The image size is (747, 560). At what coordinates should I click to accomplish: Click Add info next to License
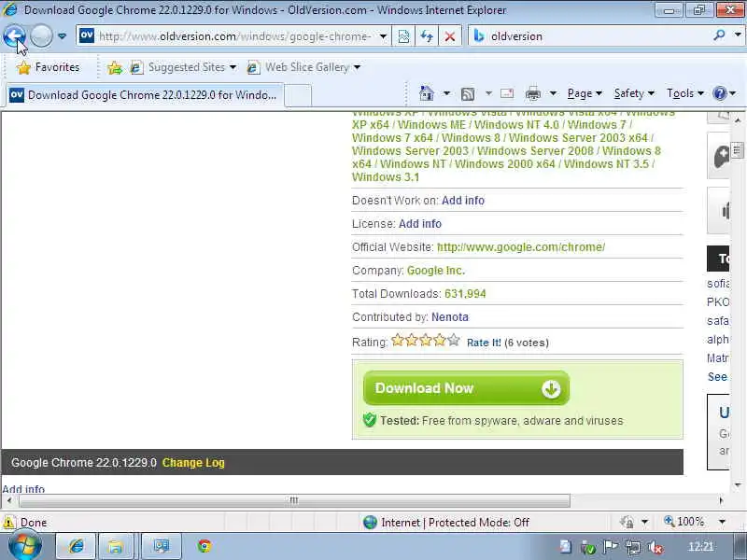[419, 224]
